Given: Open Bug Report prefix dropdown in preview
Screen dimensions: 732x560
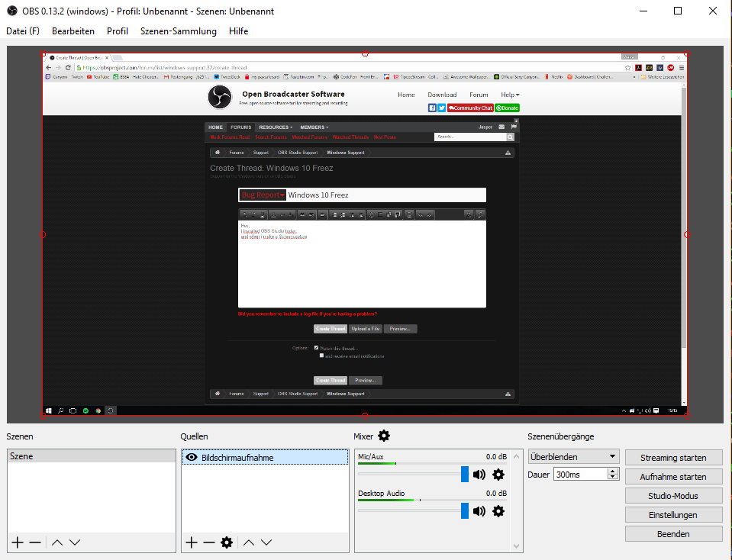Looking at the screenshot, I should pos(263,195).
